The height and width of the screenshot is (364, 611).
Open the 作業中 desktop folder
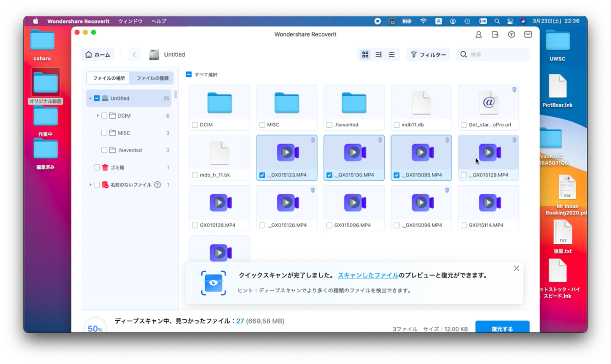(x=46, y=116)
